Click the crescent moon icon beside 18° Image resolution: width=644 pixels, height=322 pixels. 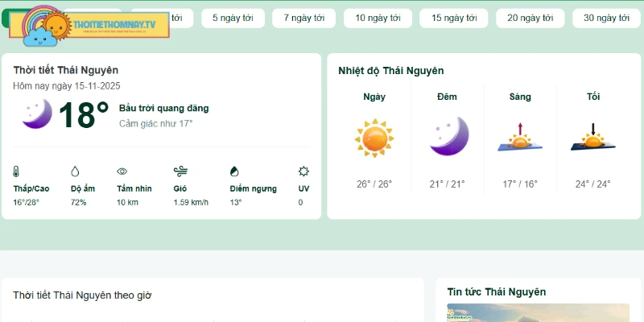(37, 114)
